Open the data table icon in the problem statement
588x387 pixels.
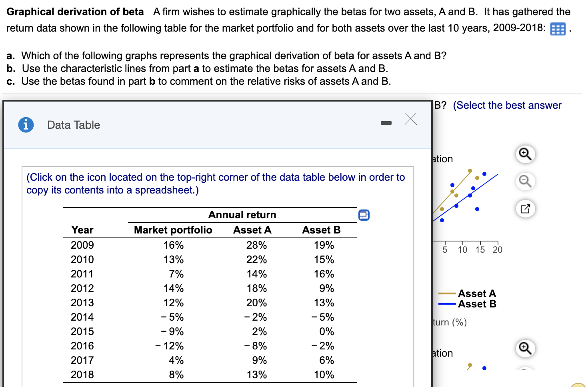pos(558,28)
